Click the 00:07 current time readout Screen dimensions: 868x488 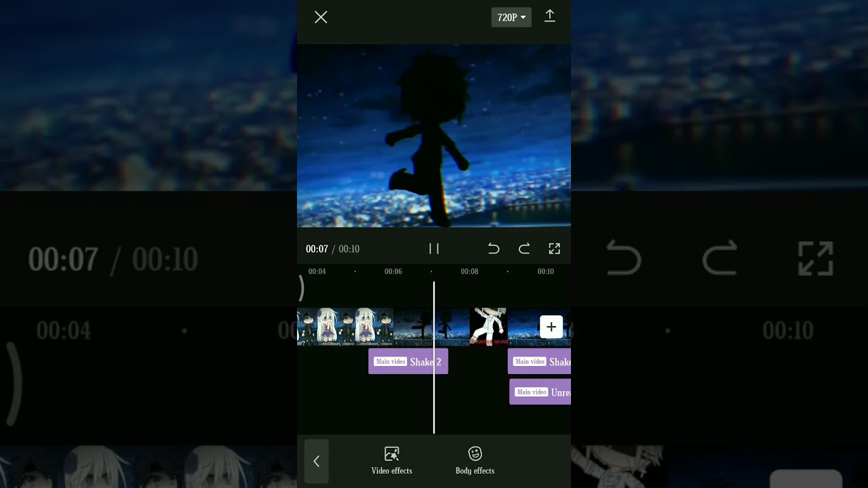[x=317, y=249]
